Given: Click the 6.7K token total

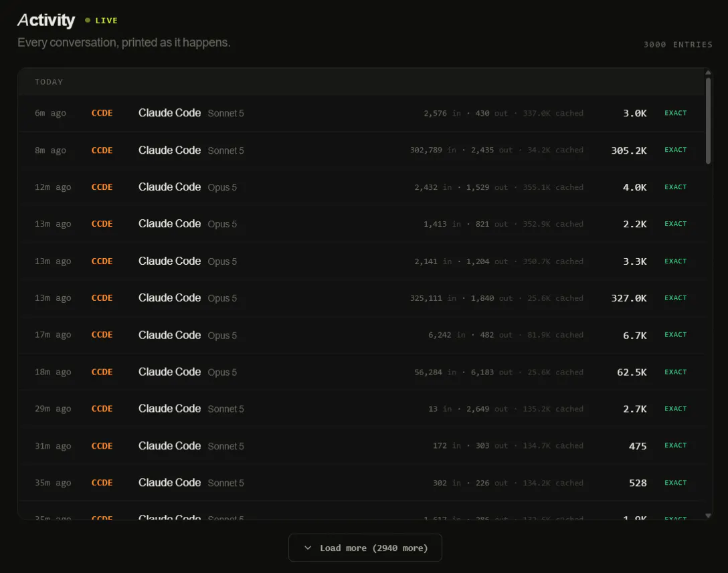Looking at the screenshot, I should click(635, 335).
